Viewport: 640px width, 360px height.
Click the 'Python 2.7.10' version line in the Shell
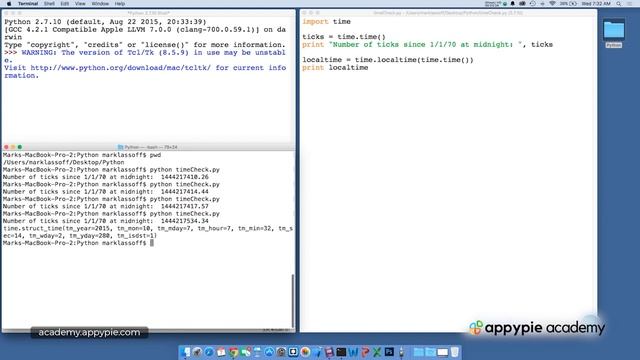pyautogui.click(x=105, y=22)
